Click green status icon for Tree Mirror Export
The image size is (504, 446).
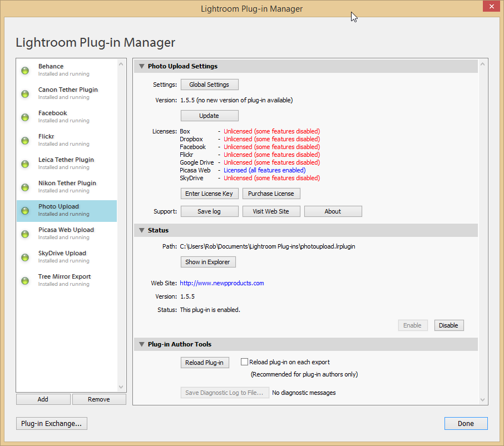(25, 281)
